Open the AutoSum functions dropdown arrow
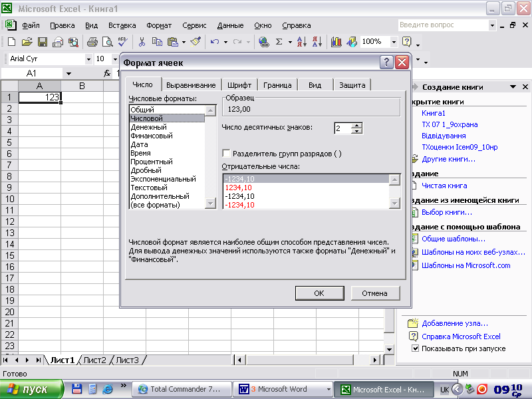The width and height of the screenshot is (532, 399). tap(290, 42)
